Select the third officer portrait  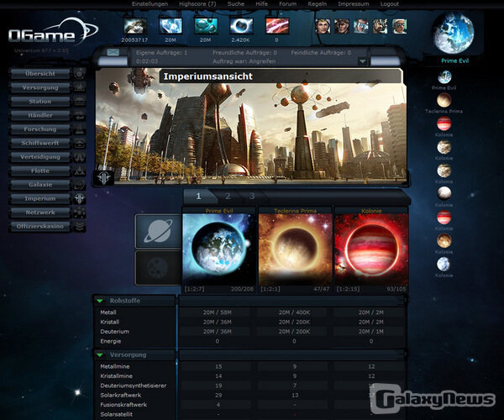(361, 26)
